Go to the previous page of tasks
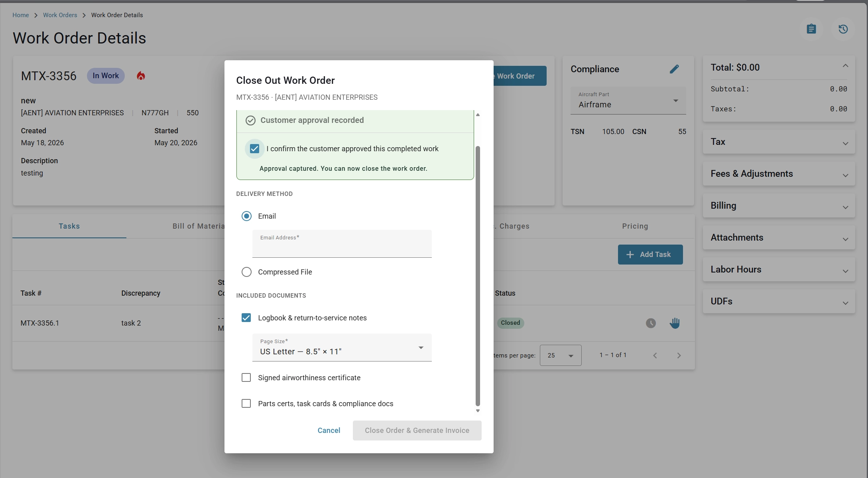868x478 pixels. [x=655, y=356]
